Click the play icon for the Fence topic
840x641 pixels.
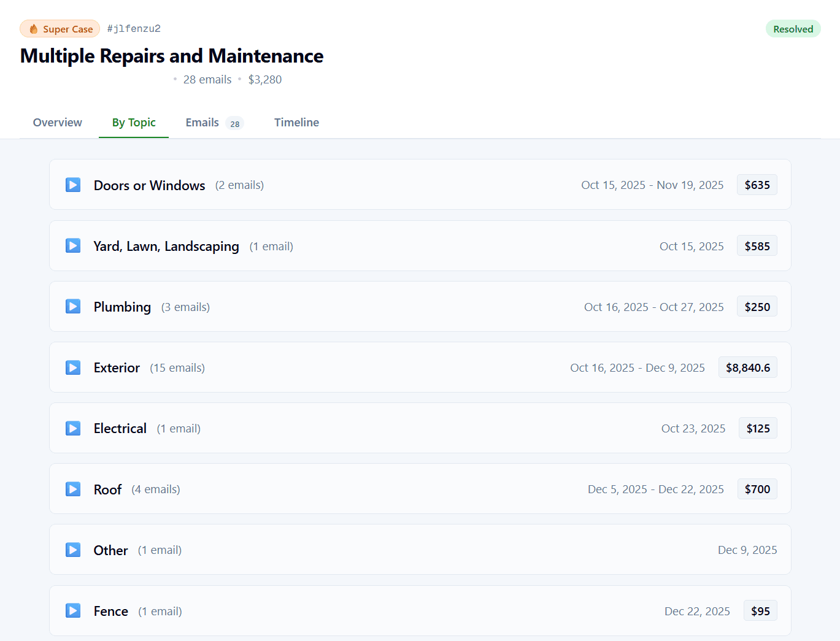(x=72, y=610)
